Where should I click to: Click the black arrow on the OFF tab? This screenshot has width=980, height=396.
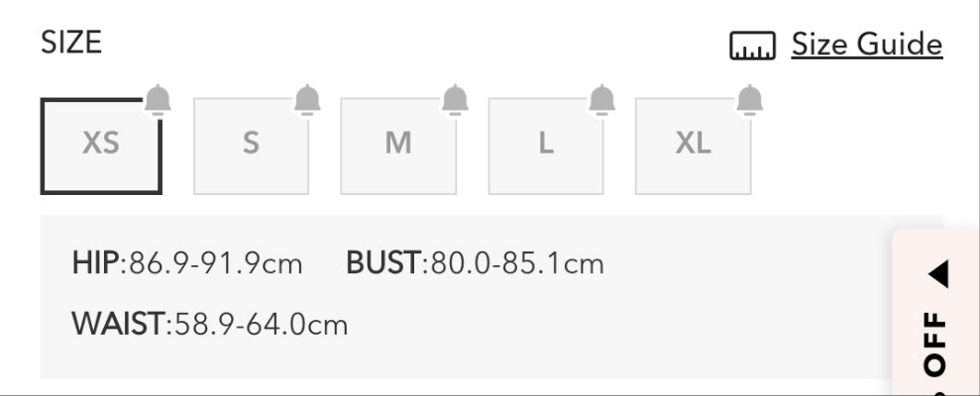938,275
